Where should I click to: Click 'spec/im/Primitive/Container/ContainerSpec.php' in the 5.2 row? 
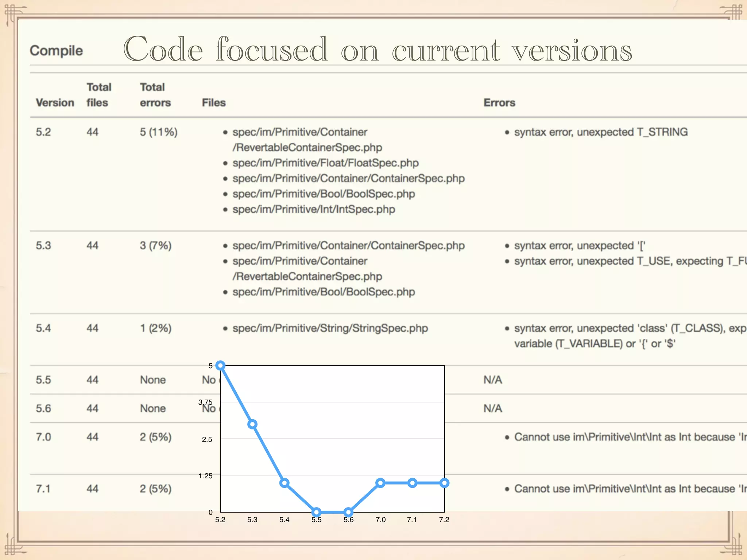click(x=348, y=179)
